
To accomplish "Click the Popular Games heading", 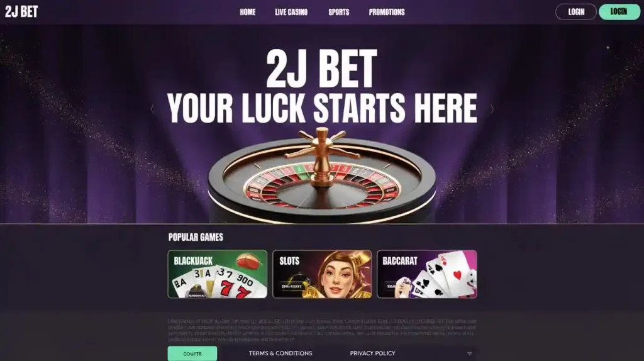I will coord(196,237).
